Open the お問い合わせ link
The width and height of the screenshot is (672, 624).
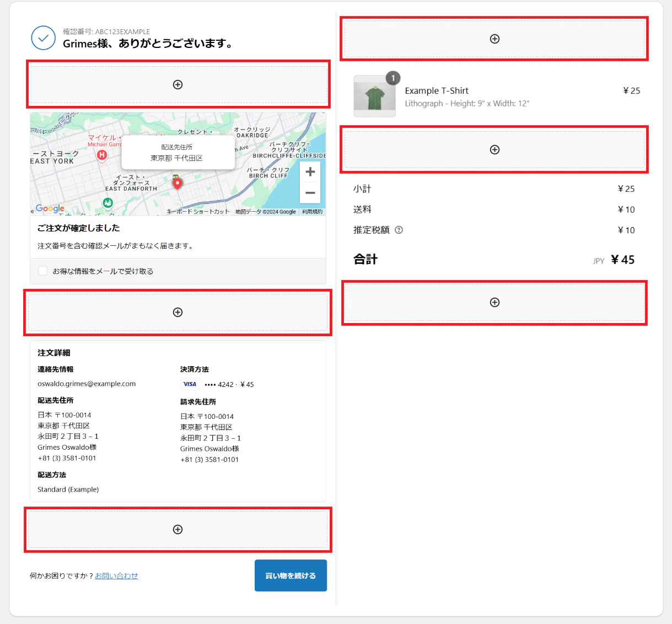(x=116, y=575)
